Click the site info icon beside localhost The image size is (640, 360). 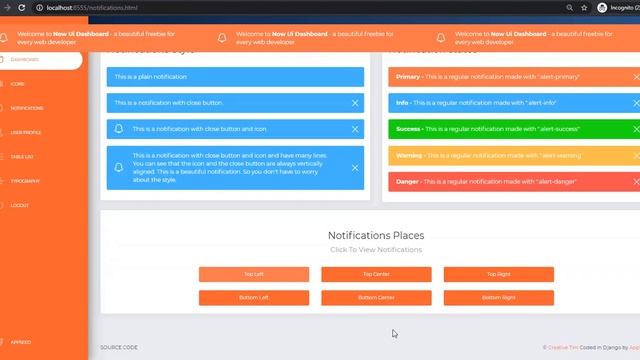[x=39, y=7]
